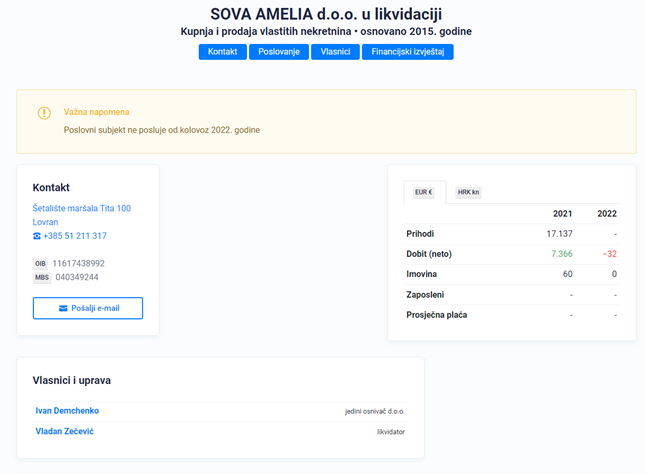Jump to the Vlasnici section button
646x474 pixels.
[335, 52]
